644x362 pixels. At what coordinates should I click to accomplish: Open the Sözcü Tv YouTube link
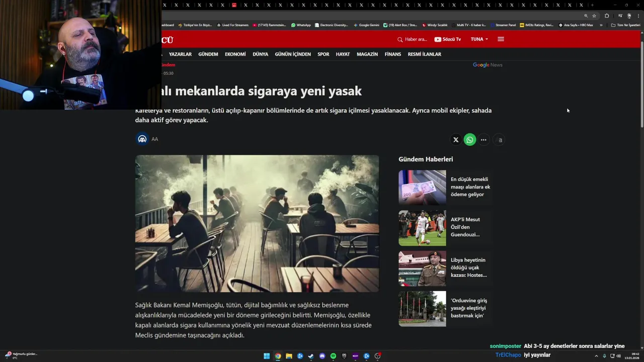click(448, 39)
